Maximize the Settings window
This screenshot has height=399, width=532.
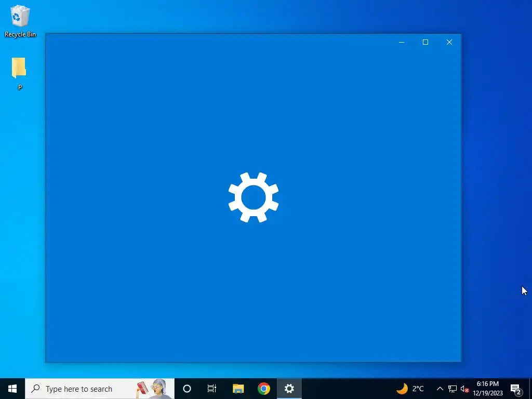tap(425, 42)
